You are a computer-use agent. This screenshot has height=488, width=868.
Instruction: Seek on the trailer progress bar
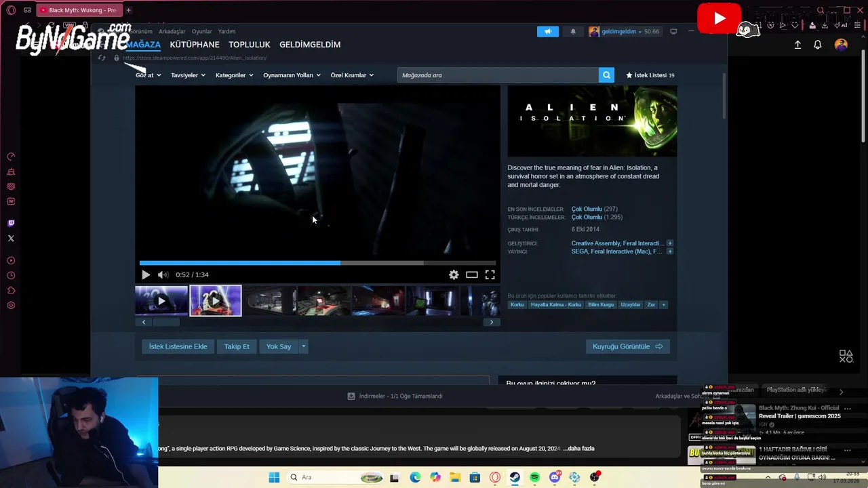pyautogui.click(x=317, y=263)
